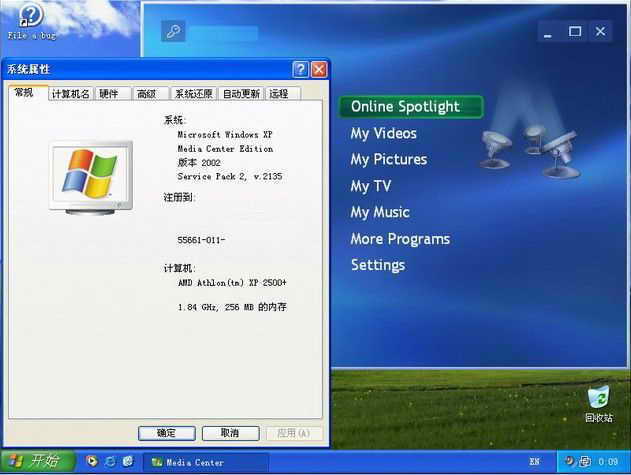The width and height of the screenshot is (631, 475).
Task: Open Settings in the Media Center menu
Action: pos(377,265)
